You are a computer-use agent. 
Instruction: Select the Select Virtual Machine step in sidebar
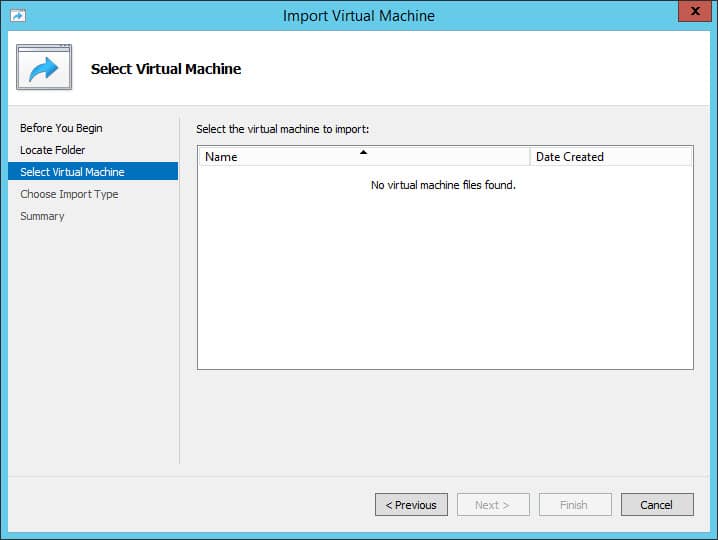(x=72, y=172)
